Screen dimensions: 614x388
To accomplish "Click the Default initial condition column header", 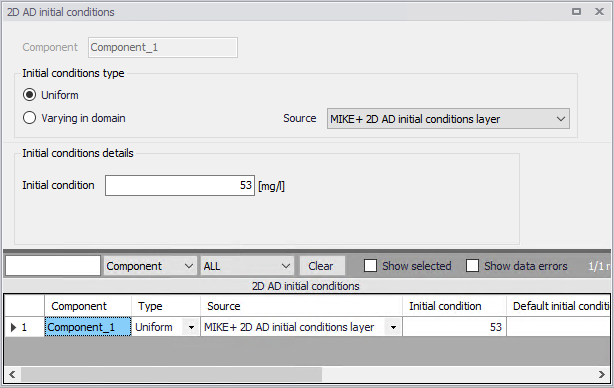I will tap(558, 306).
